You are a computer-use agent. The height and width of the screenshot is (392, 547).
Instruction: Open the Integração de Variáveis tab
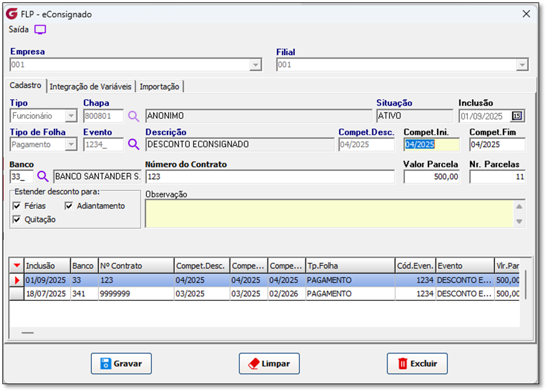[90, 86]
